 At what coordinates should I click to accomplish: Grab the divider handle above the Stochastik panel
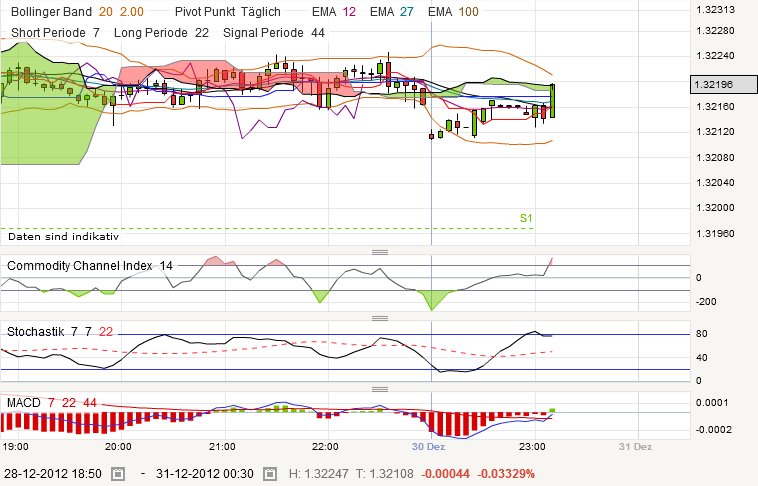pyautogui.click(x=379, y=317)
